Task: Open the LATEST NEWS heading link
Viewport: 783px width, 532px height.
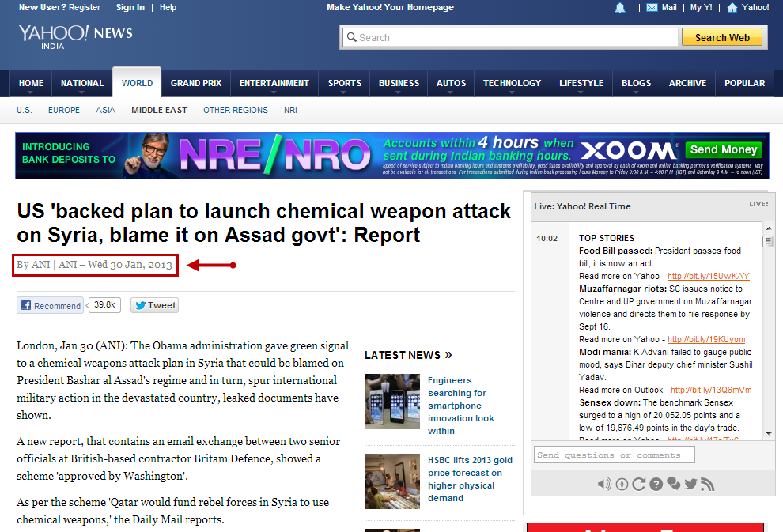Action: pyautogui.click(x=408, y=355)
